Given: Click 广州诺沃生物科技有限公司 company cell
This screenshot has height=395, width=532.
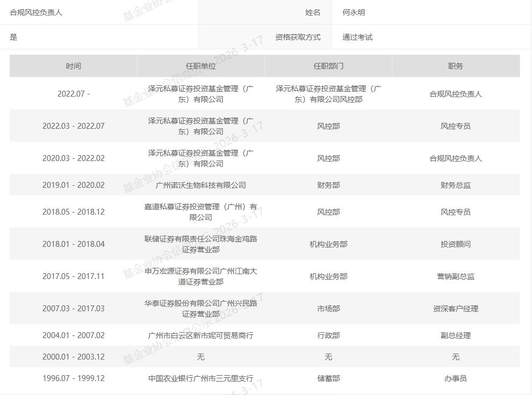Looking at the screenshot, I should [x=201, y=185].
